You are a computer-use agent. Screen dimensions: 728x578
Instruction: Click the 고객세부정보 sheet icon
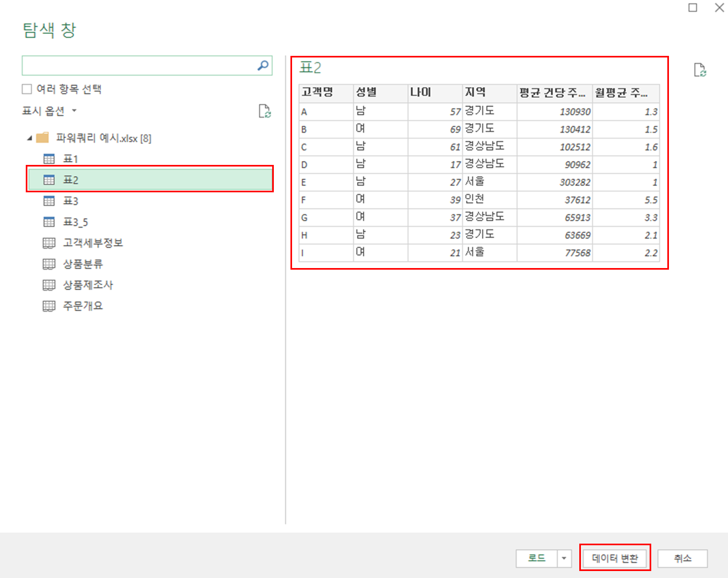coord(49,243)
